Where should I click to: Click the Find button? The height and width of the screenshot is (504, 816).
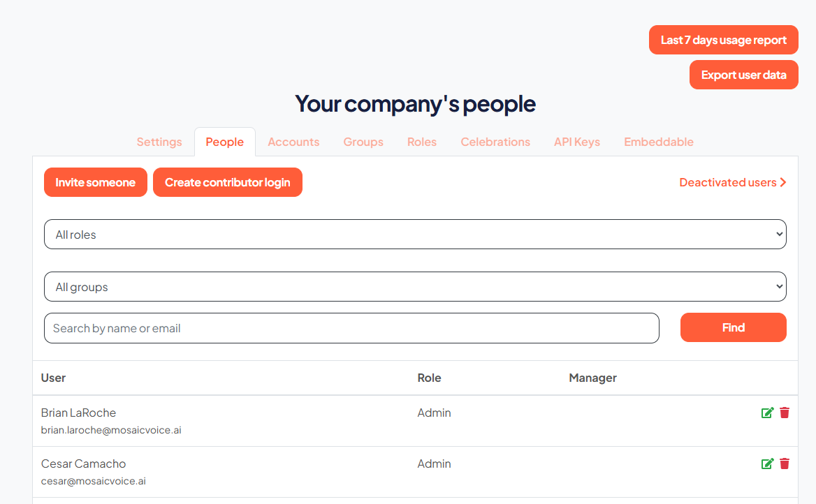(x=734, y=327)
